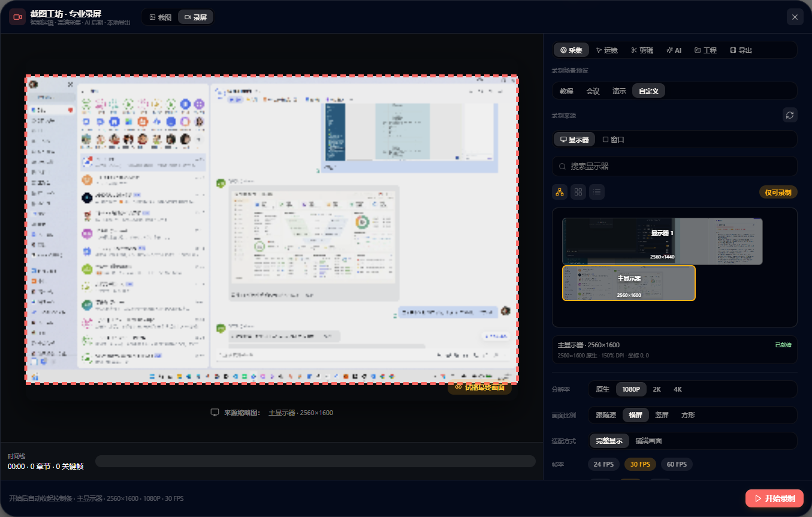This screenshot has height=517, width=812.
Task: Open the 剪辑 editing tab
Action: click(x=642, y=50)
